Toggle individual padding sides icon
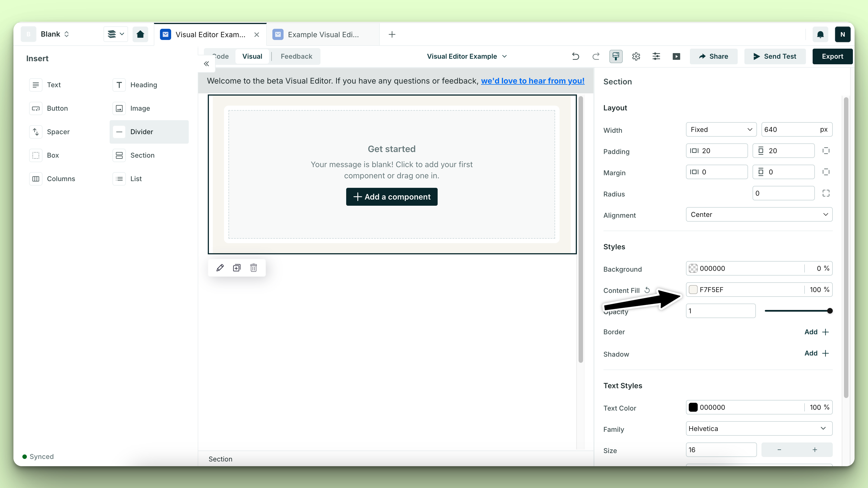The width and height of the screenshot is (868, 488). (825, 151)
